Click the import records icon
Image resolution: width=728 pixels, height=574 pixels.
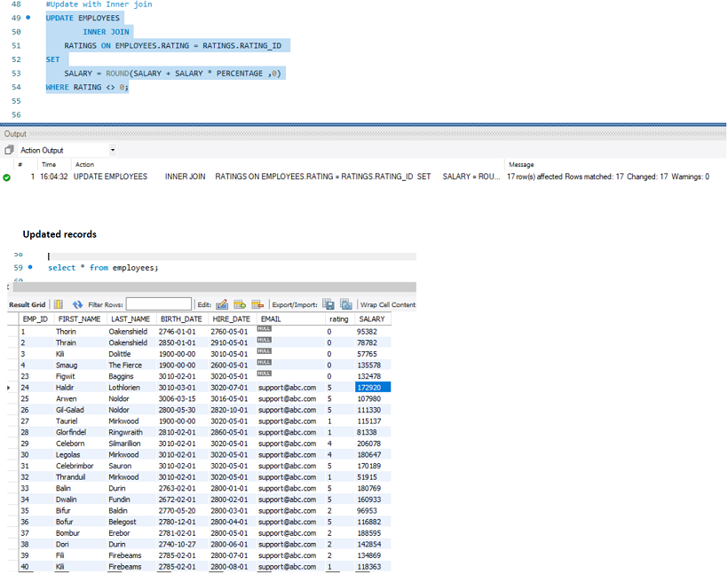(346, 304)
